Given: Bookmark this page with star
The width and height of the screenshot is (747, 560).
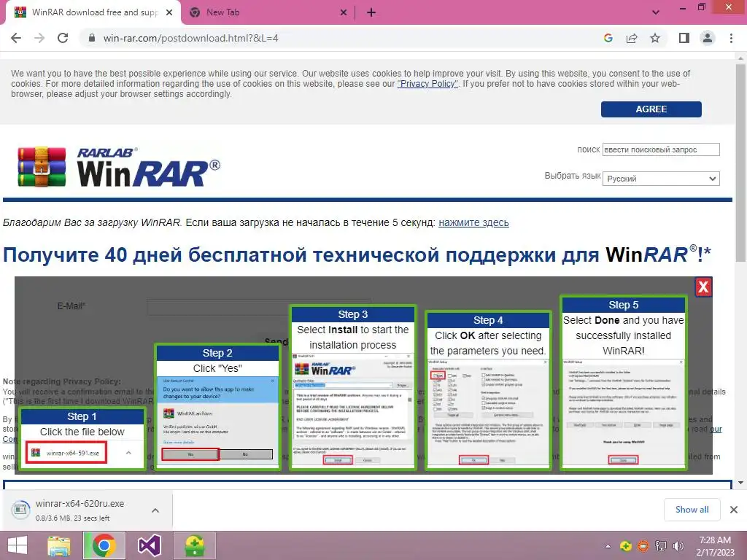Looking at the screenshot, I should coord(655,38).
